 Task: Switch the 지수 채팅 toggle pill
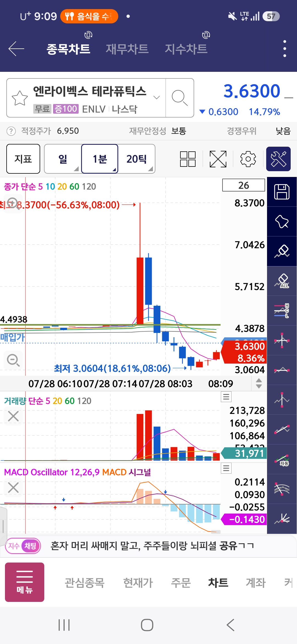(x=23, y=546)
